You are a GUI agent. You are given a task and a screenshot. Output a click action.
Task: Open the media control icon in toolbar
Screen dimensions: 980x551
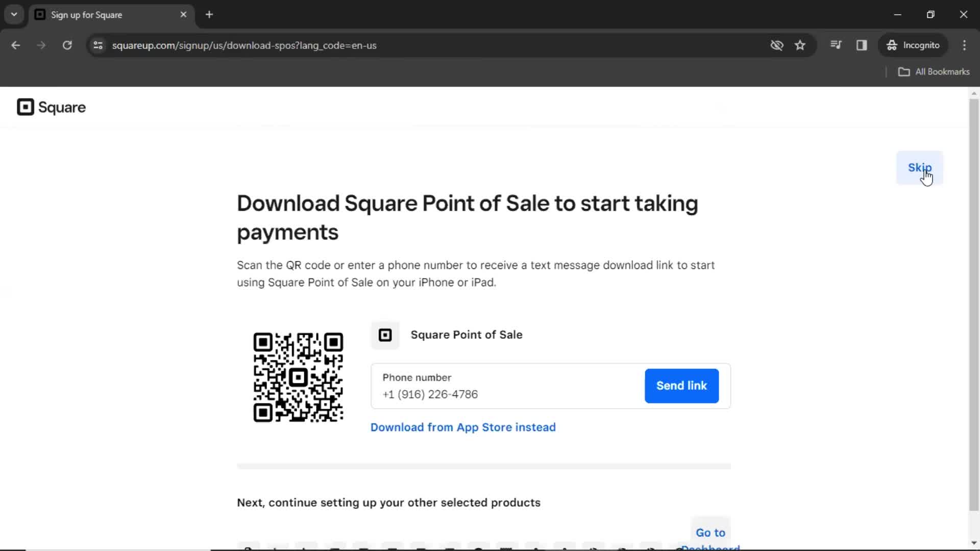coord(836,45)
